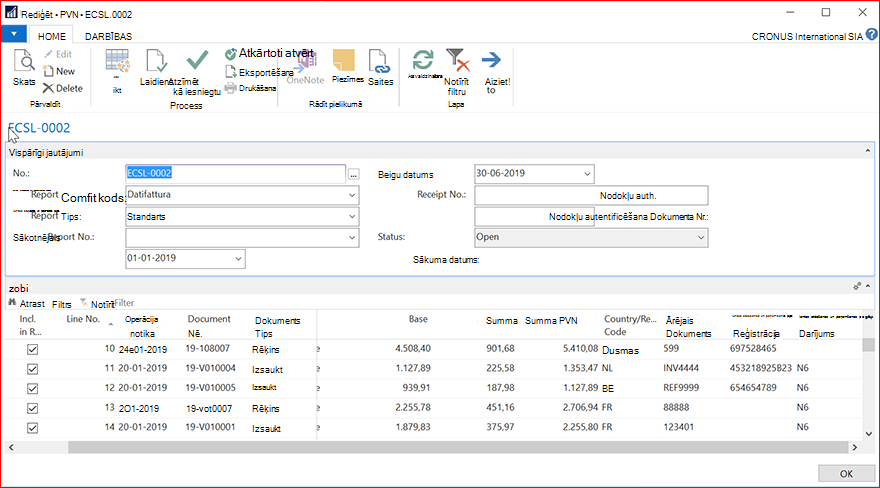Click country code NL cell
880x488 pixels.
coord(607,369)
